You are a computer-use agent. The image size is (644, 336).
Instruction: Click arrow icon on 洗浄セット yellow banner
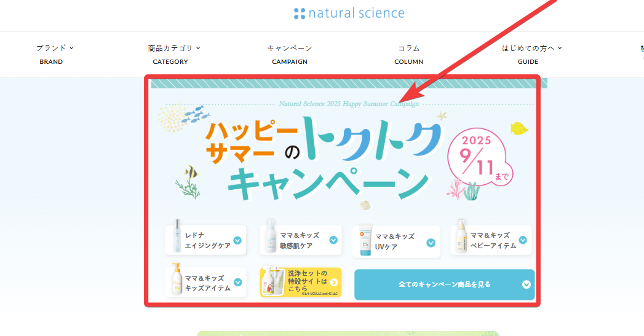(x=334, y=283)
